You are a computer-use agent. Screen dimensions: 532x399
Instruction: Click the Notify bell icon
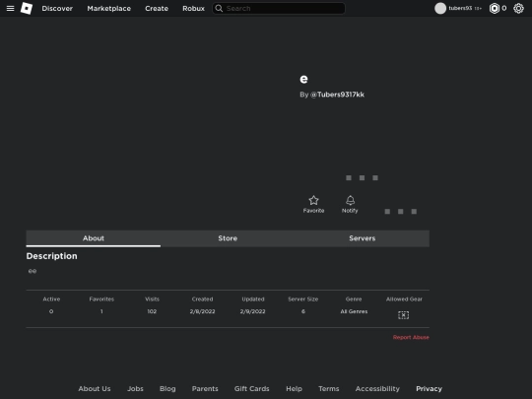pyautogui.click(x=350, y=200)
